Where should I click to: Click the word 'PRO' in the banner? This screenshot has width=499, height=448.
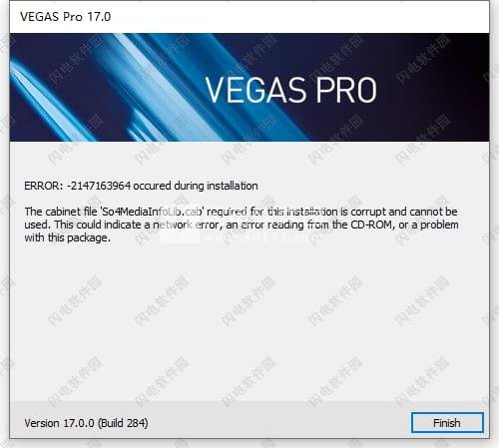346,90
